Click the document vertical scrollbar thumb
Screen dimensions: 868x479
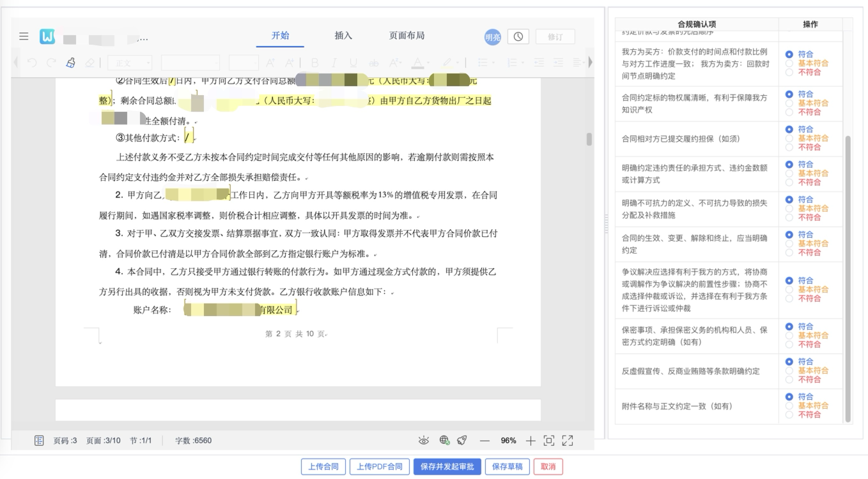tap(589, 139)
